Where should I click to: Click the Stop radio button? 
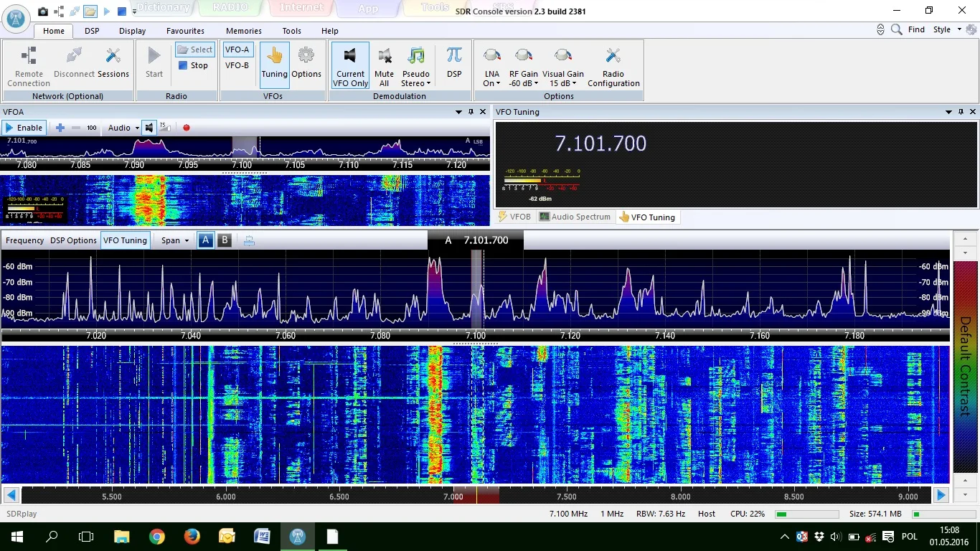click(193, 65)
